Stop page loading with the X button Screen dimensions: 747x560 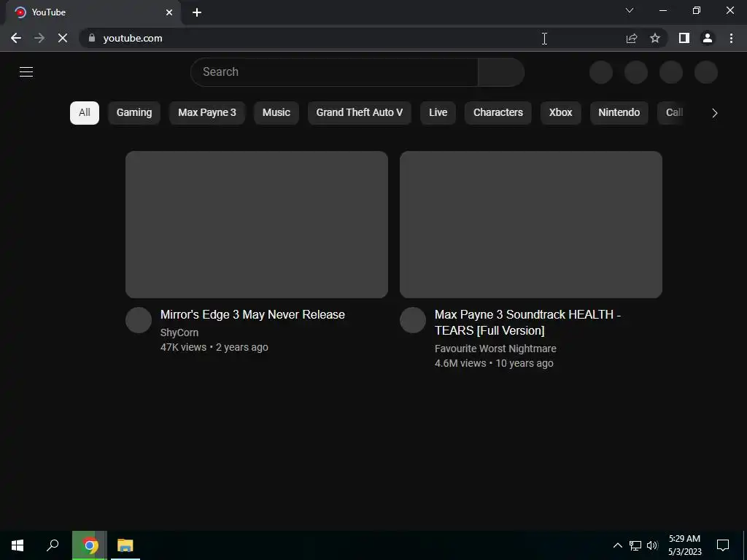(x=63, y=38)
